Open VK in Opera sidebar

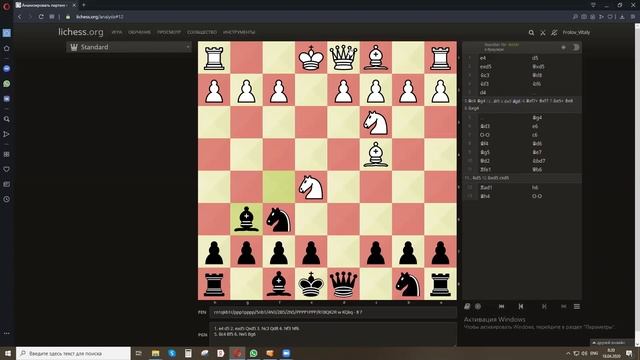point(7,99)
